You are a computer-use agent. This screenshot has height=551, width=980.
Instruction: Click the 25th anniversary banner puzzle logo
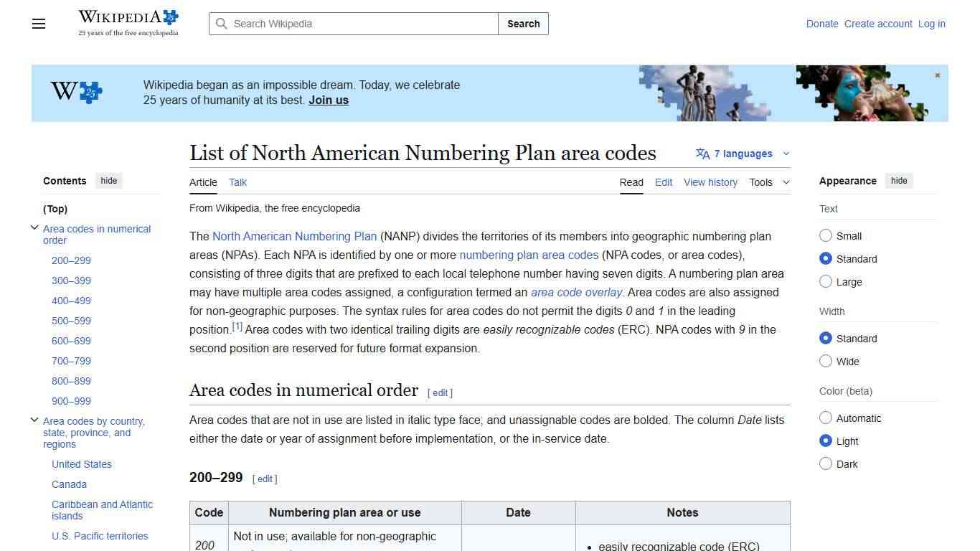pos(74,92)
